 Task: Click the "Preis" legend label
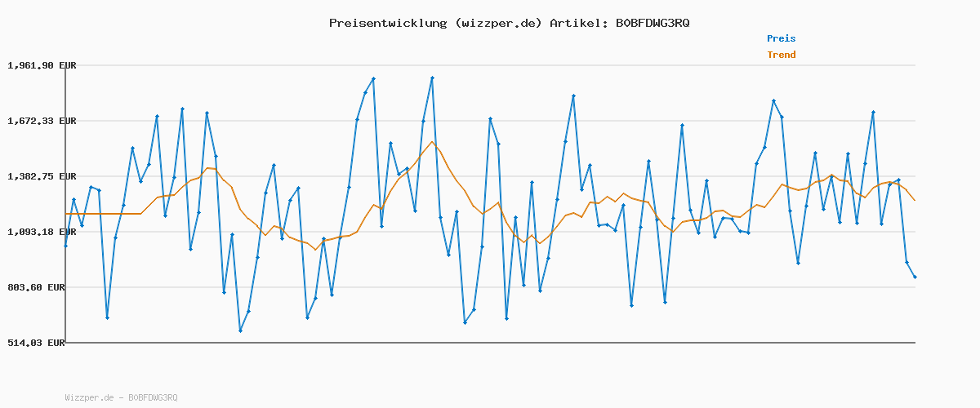click(781, 38)
